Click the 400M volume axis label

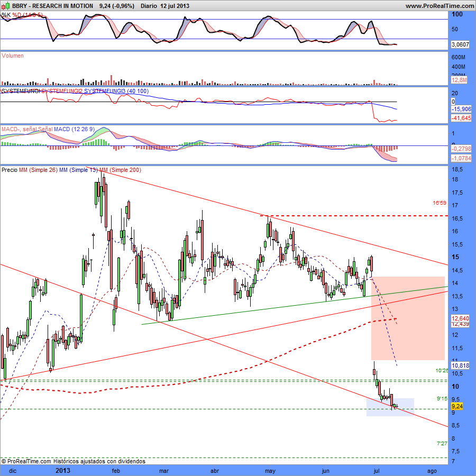tap(459, 67)
